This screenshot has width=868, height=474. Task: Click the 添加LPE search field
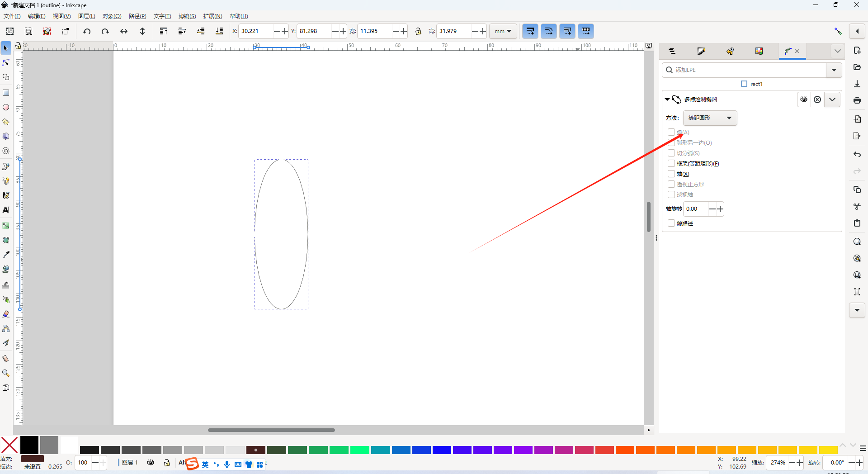[x=746, y=70]
